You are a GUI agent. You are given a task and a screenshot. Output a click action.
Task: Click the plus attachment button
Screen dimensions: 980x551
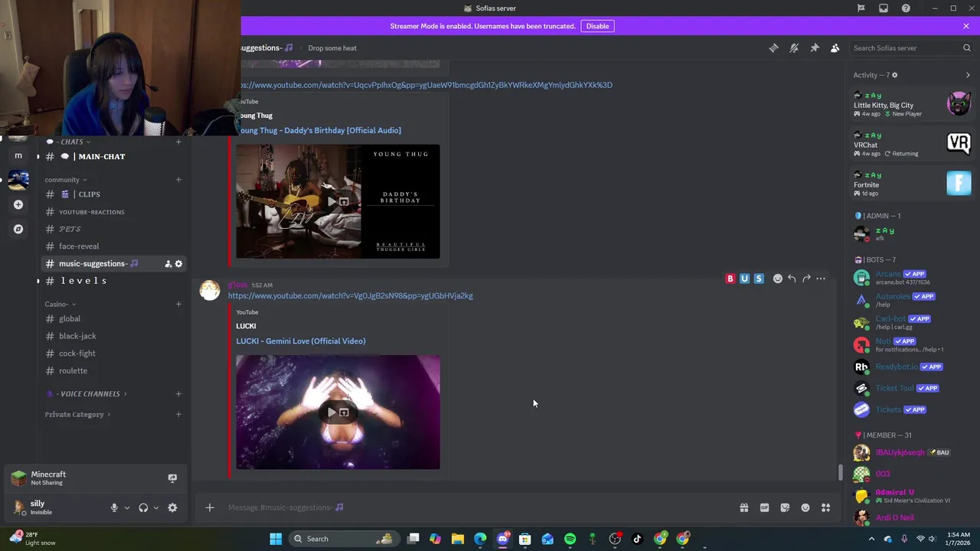pyautogui.click(x=210, y=507)
